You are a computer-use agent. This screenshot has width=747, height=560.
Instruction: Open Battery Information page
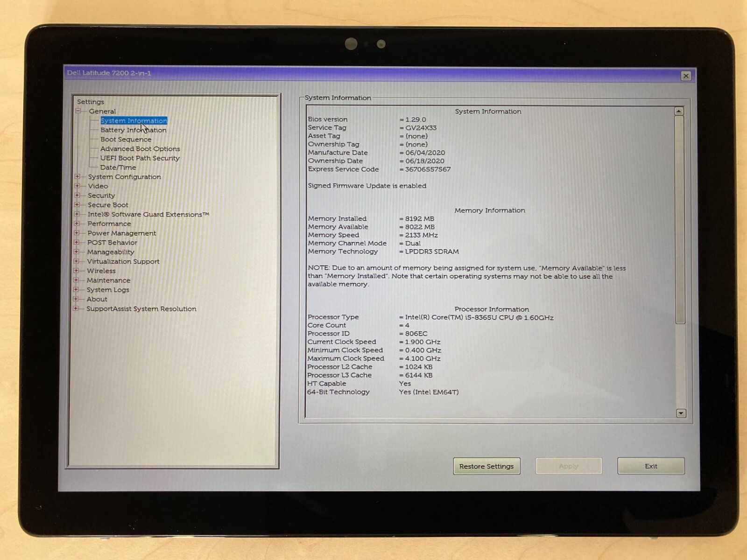133,130
